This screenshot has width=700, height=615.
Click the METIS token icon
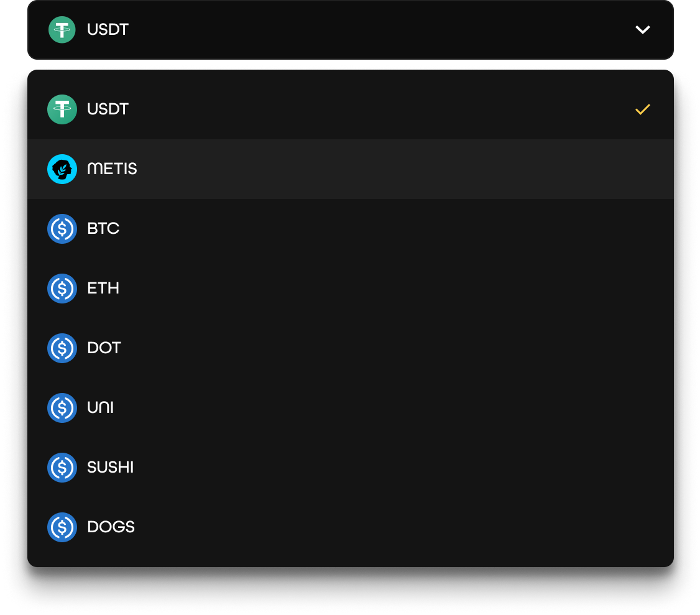click(62, 169)
